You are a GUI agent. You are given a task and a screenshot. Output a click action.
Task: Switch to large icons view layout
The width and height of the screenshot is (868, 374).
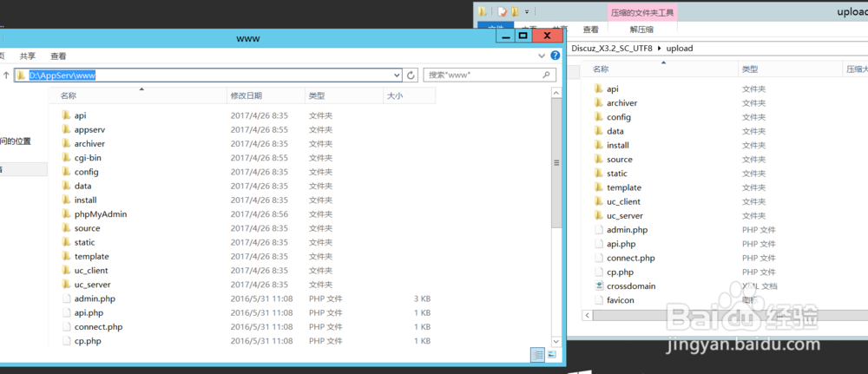pyautogui.click(x=551, y=355)
